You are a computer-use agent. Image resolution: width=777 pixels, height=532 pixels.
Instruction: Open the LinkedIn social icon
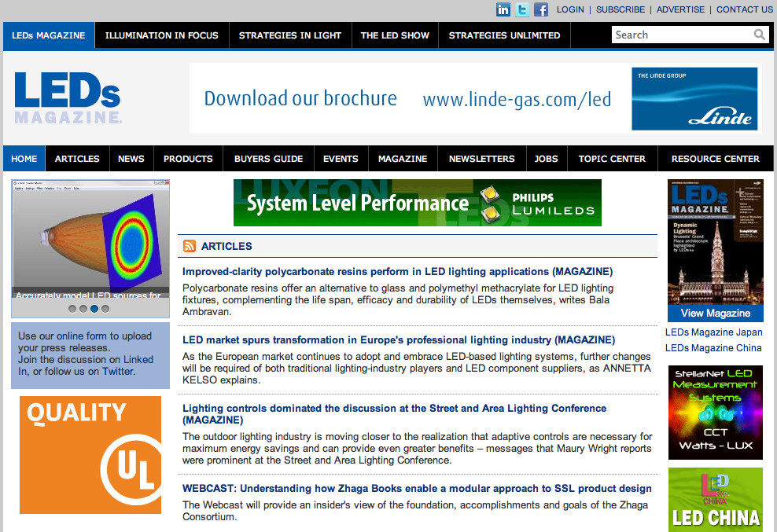[x=503, y=9]
